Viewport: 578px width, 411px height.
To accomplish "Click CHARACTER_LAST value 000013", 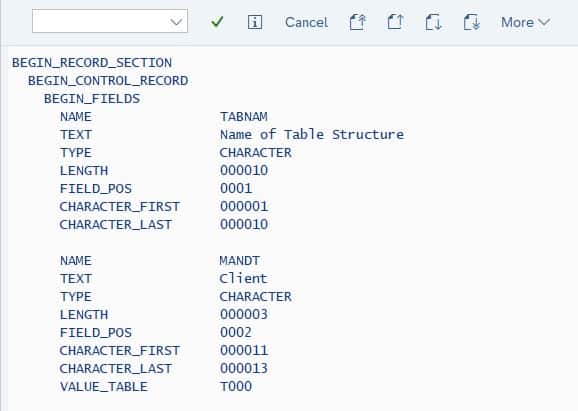I will coord(244,368).
